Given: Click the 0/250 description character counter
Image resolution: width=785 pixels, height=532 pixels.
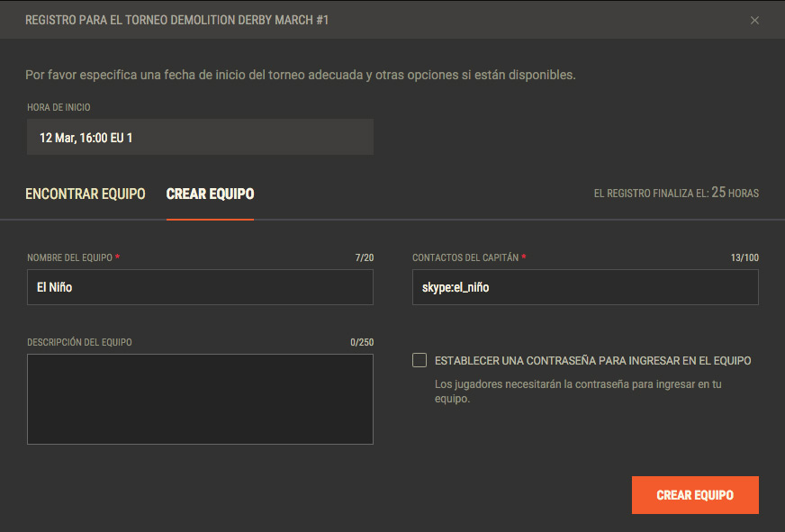Looking at the screenshot, I should click(362, 342).
